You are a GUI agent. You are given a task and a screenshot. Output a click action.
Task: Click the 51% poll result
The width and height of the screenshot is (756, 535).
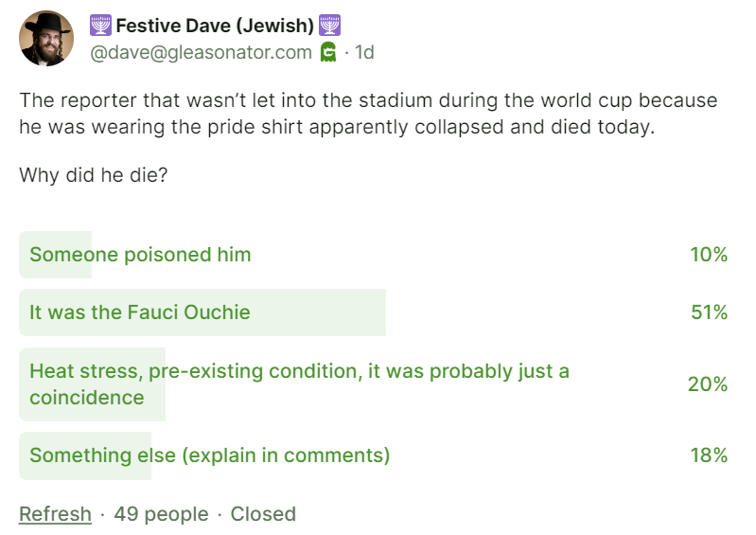point(709,312)
